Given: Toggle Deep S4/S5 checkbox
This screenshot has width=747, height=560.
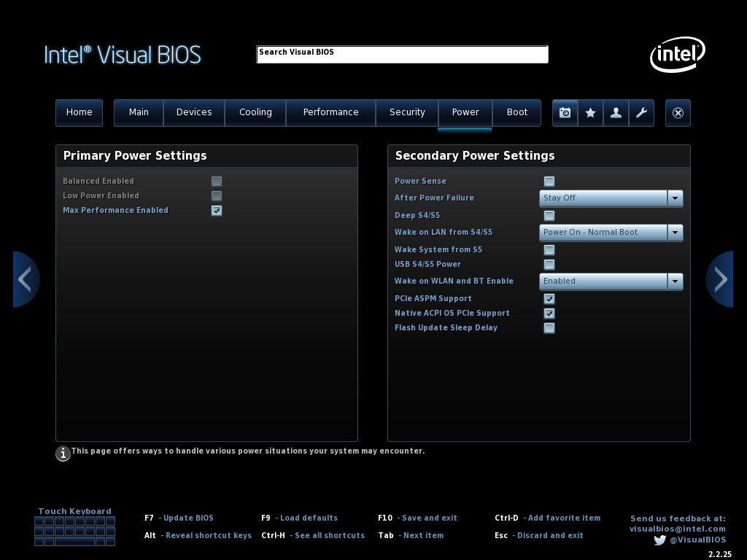Looking at the screenshot, I should pos(549,216).
